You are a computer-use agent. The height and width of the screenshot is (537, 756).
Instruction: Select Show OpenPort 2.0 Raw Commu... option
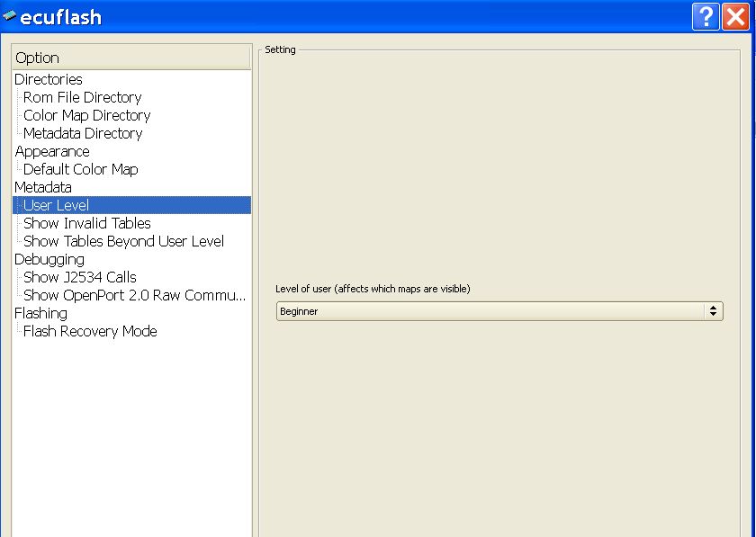134,295
